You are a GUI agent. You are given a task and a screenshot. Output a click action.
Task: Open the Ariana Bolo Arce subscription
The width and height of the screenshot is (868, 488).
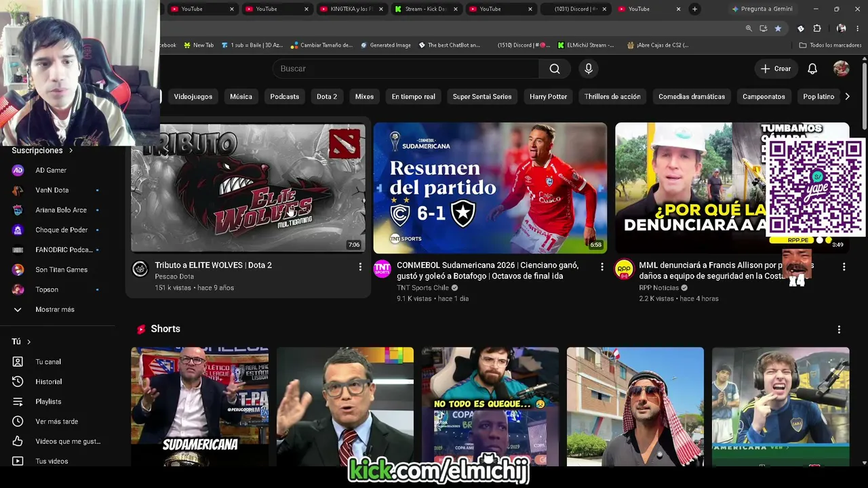(62, 210)
